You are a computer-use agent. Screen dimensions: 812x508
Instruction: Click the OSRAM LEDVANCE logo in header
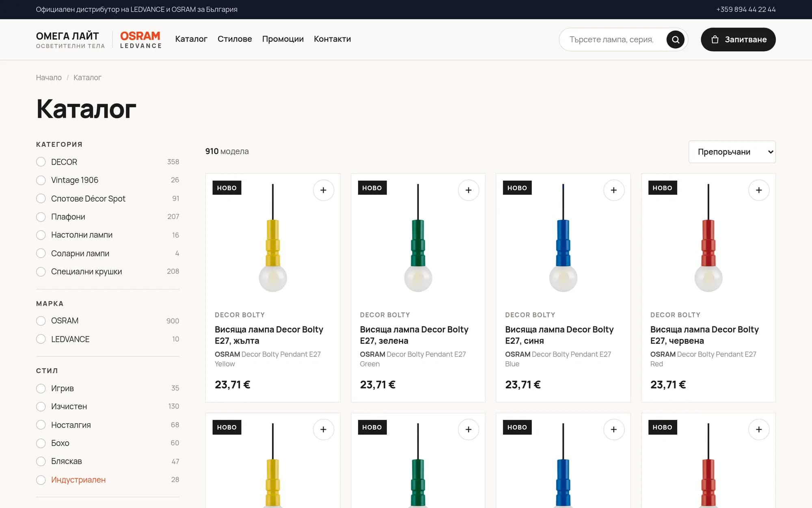(140, 40)
